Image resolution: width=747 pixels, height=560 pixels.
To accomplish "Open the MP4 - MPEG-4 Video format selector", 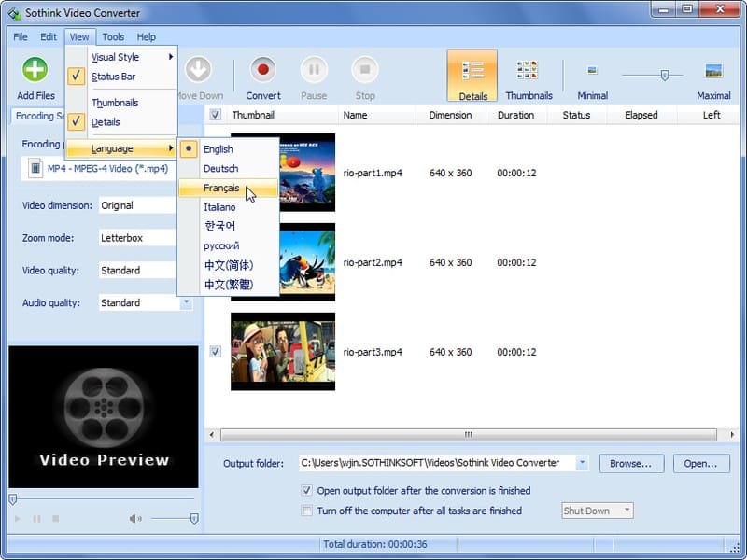I will (99, 168).
